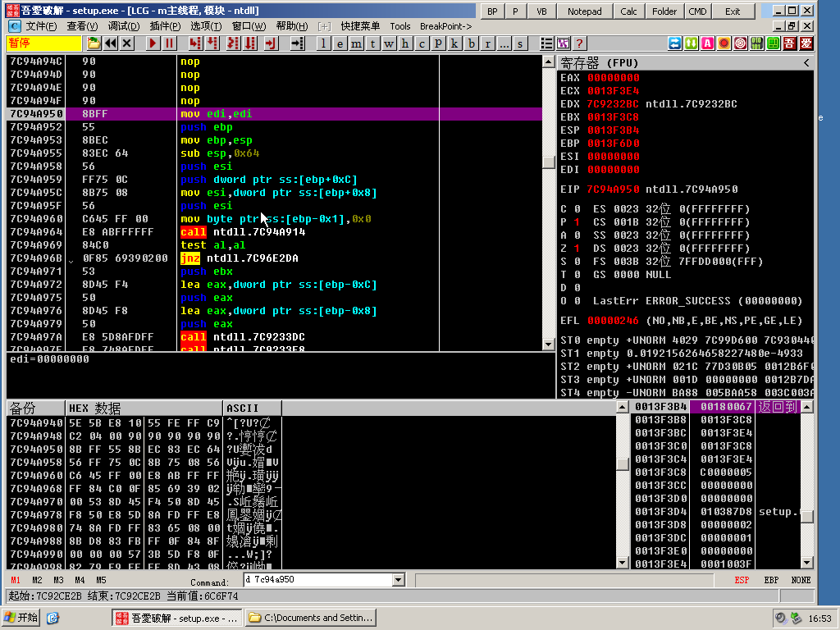Screen dimensions: 840x630
Task: Open the CPU window with the 'c' button
Action: [422, 44]
